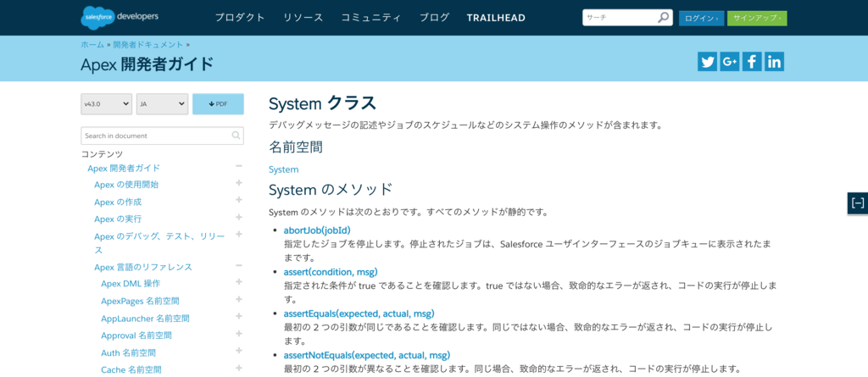Open Approval 名前空間 tree item
868x377 pixels.
point(136,335)
